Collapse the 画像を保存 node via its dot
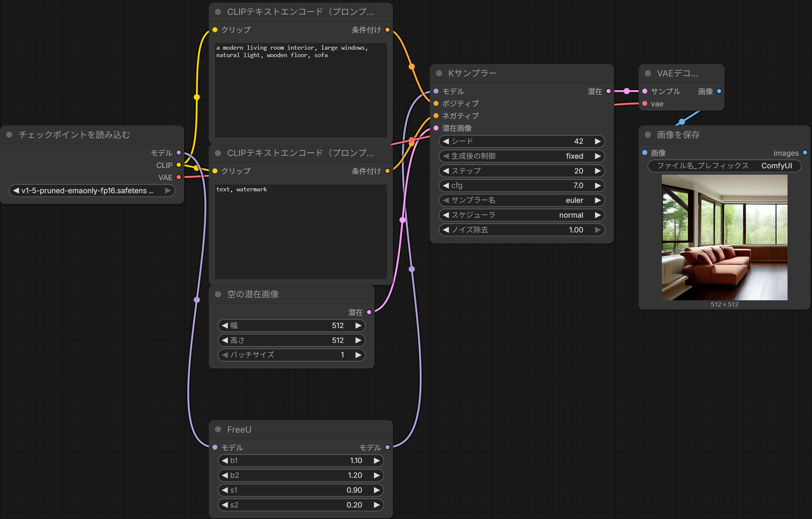Image resolution: width=812 pixels, height=519 pixels. click(648, 134)
